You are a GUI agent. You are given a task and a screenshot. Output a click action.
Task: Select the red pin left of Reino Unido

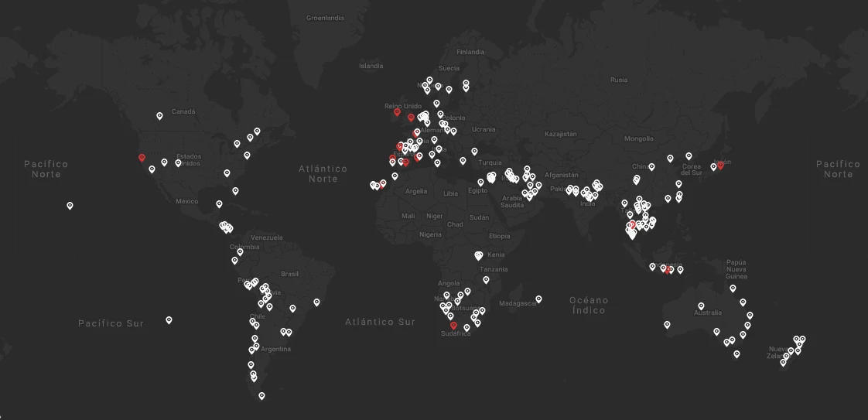(x=397, y=112)
